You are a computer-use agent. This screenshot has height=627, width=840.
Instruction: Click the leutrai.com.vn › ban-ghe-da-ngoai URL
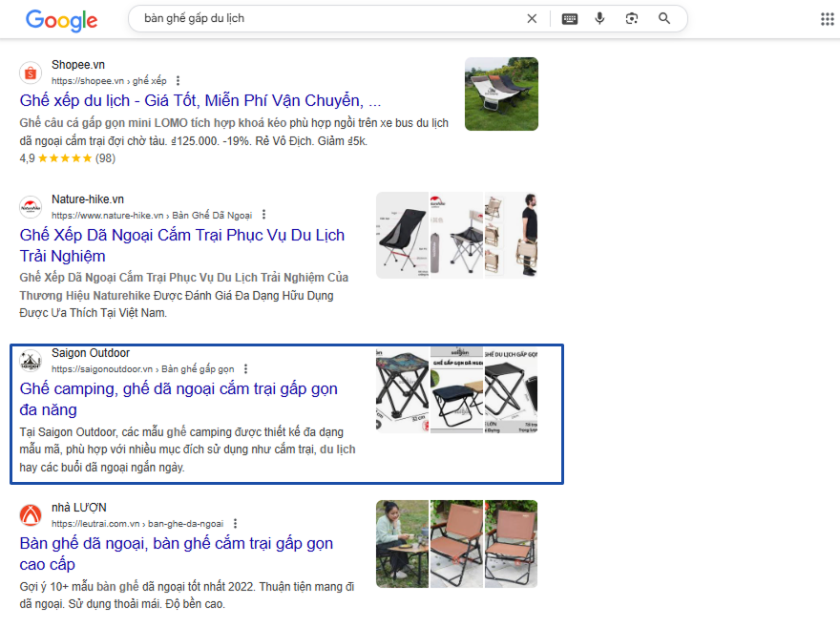pos(137,524)
